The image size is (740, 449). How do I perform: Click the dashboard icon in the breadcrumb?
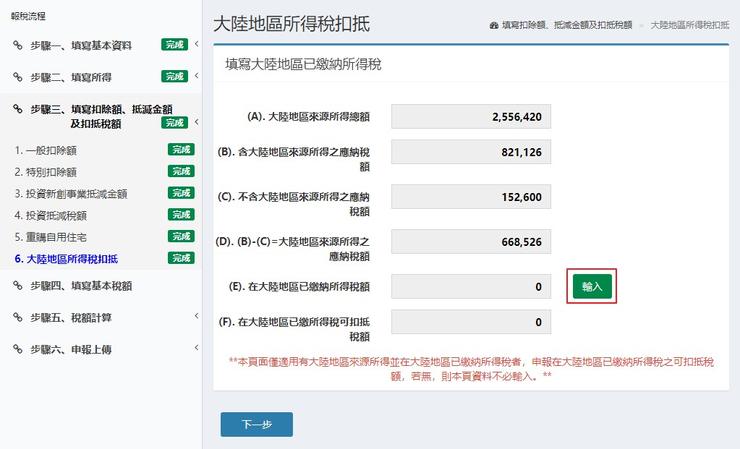pos(494,23)
